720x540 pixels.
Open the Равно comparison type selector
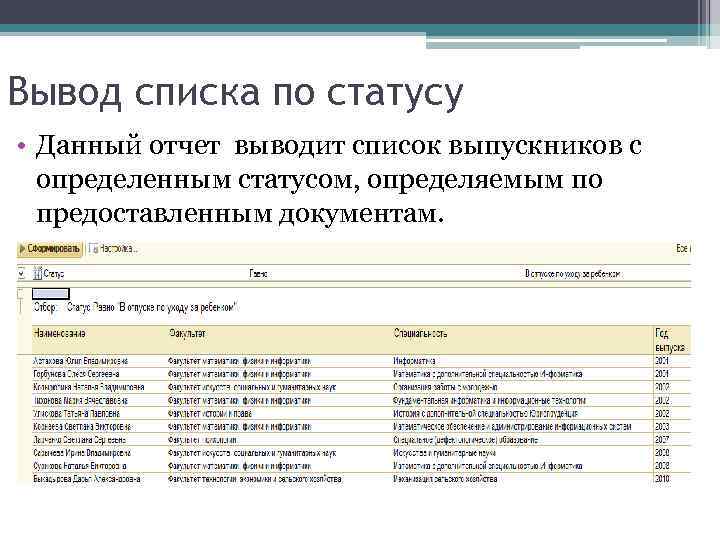click(258, 274)
